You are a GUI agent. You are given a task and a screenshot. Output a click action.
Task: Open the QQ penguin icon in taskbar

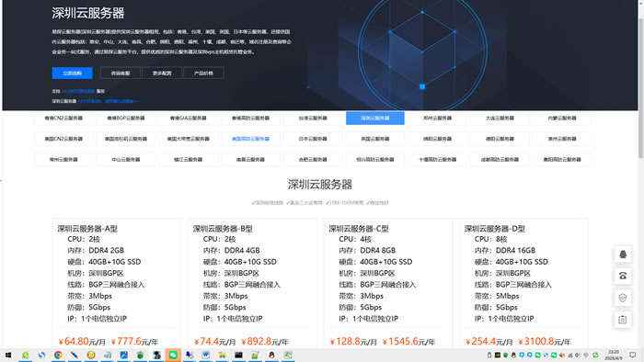271,355
